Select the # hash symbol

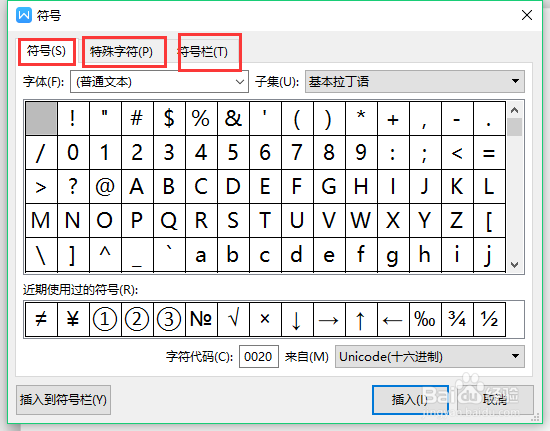pyautogui.click(x=137, y=119)
